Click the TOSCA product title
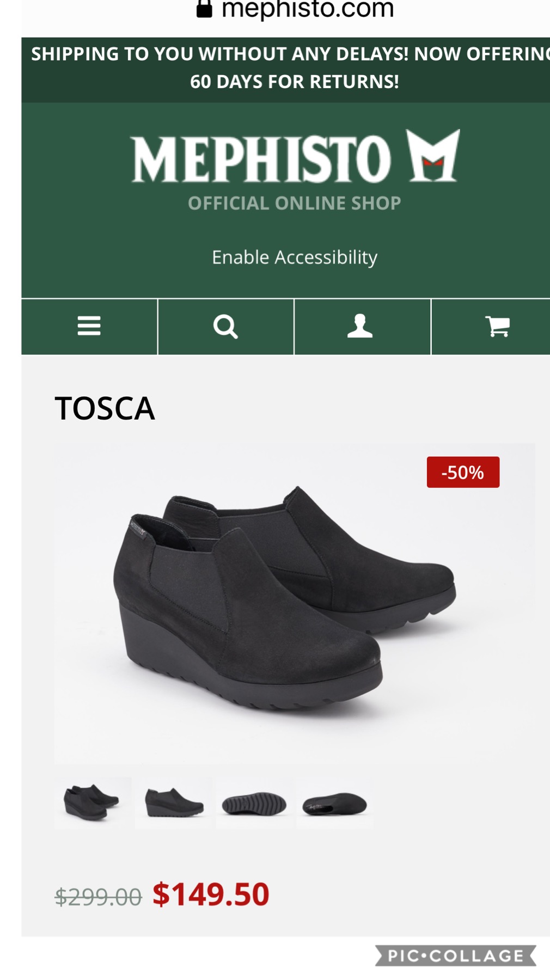550x980 pixels. [105, 408]
